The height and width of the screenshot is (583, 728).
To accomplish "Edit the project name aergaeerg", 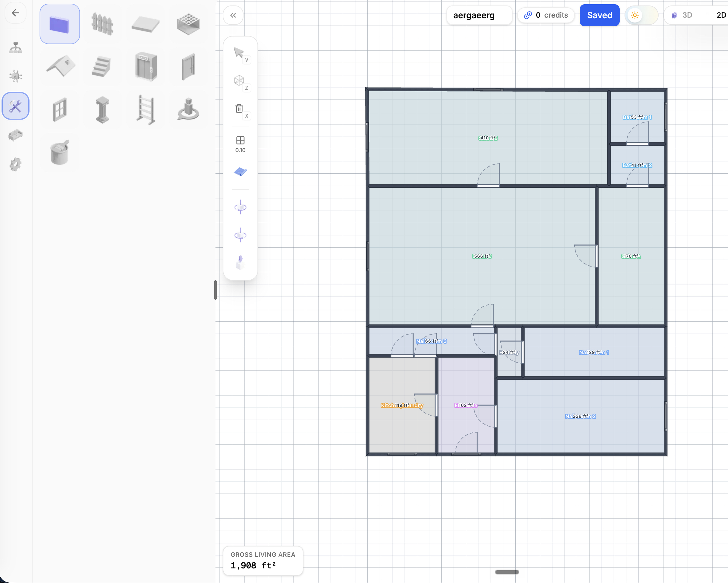I will coord(479,15).
